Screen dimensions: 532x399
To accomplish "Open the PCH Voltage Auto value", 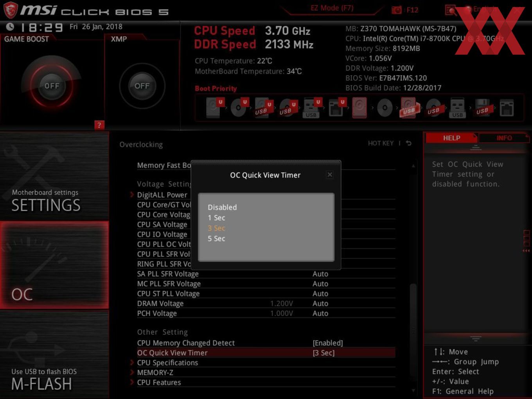I will (320, 313).
